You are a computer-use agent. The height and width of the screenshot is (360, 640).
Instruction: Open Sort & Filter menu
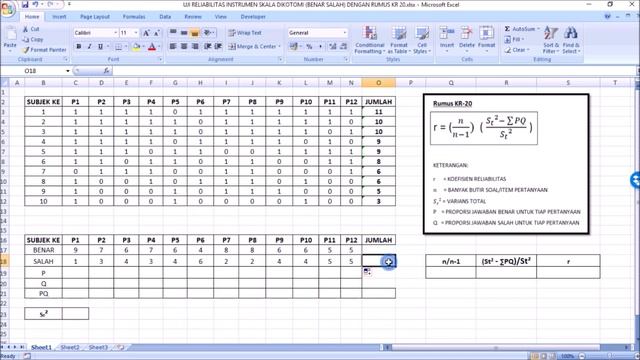tap(551, 40)
